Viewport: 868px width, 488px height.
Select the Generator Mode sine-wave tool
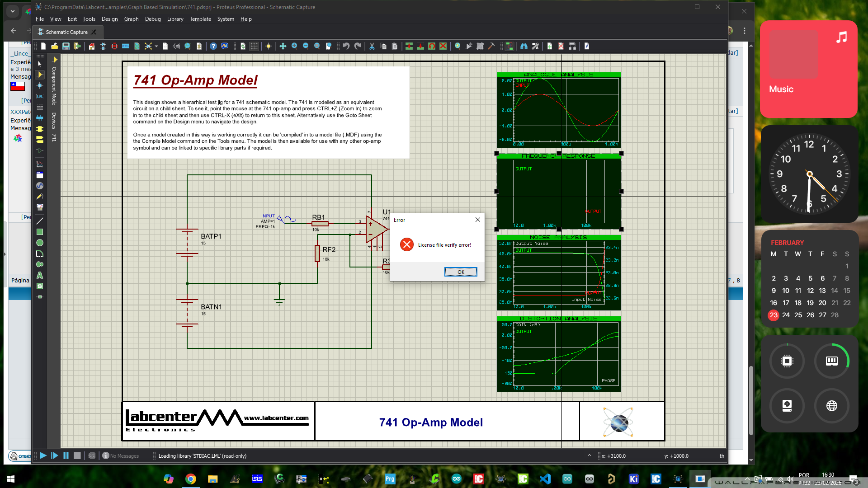pos(40,186)
